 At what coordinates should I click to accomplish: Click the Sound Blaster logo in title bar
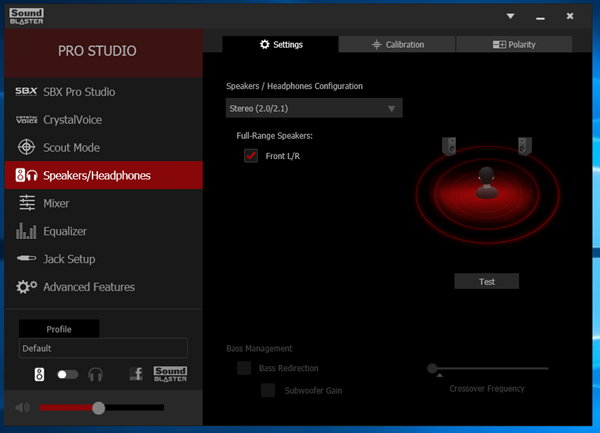(26, 16)
